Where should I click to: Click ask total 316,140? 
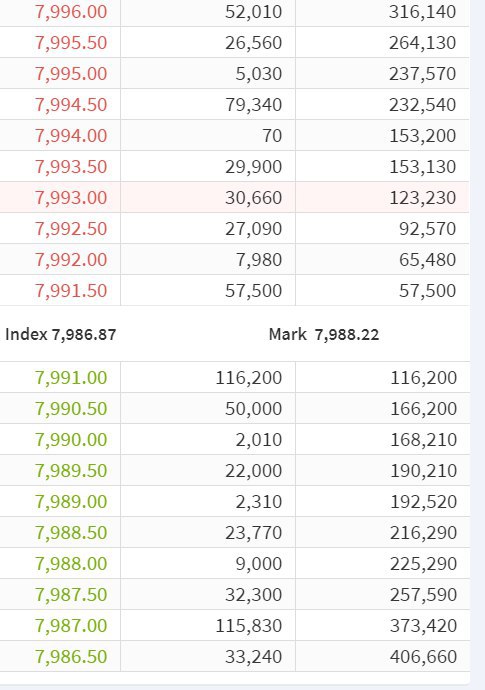coord(423,12)
